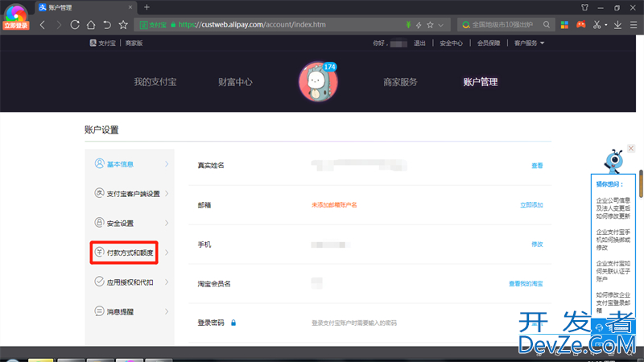
Task: Open the red game controller icon
Action: (580, 25)
